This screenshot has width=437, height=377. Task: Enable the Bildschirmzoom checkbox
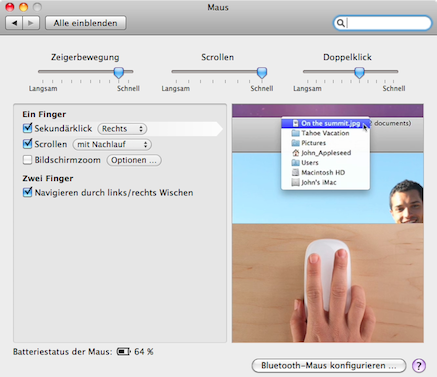(27, 160)
